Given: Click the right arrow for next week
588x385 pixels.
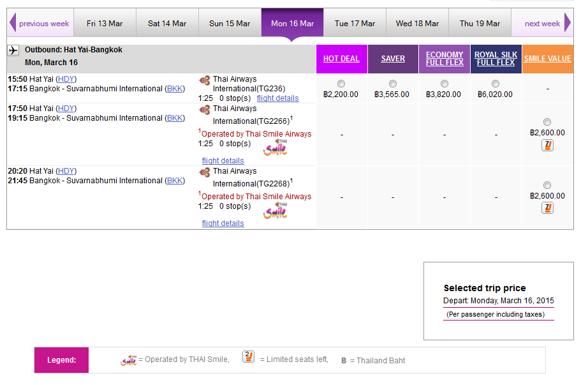Looking at the screenshot, I should point(568,24).
